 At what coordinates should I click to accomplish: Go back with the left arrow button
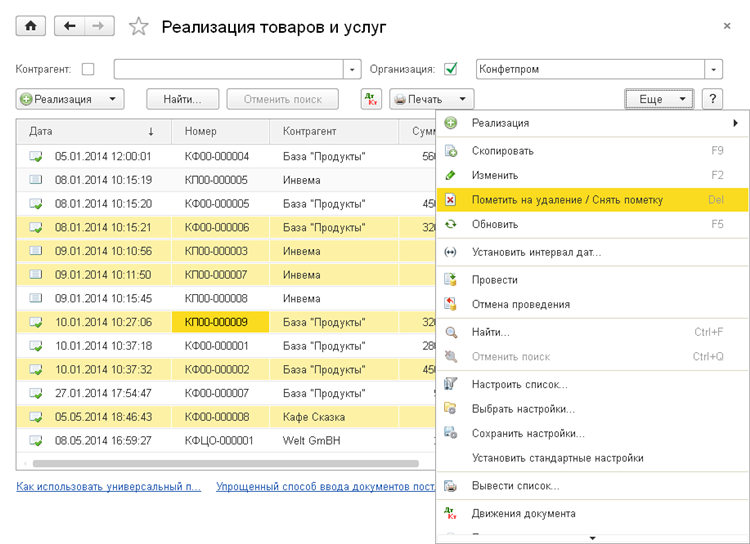[x=69, y=26]
